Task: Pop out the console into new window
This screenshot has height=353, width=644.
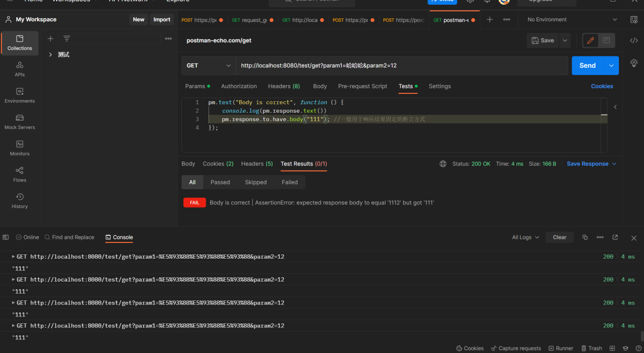Action: [615, 237]
